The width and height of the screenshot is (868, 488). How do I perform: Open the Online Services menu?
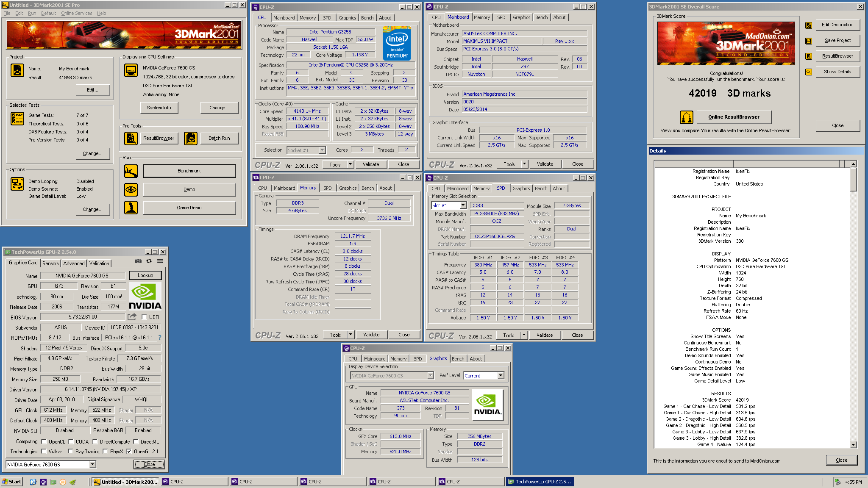(x=76, y=13)
